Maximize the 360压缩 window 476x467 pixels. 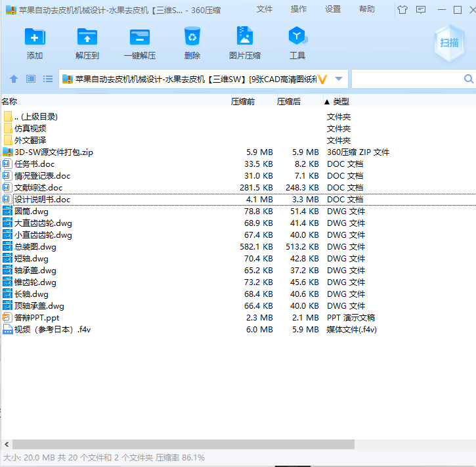pos(458,10)
